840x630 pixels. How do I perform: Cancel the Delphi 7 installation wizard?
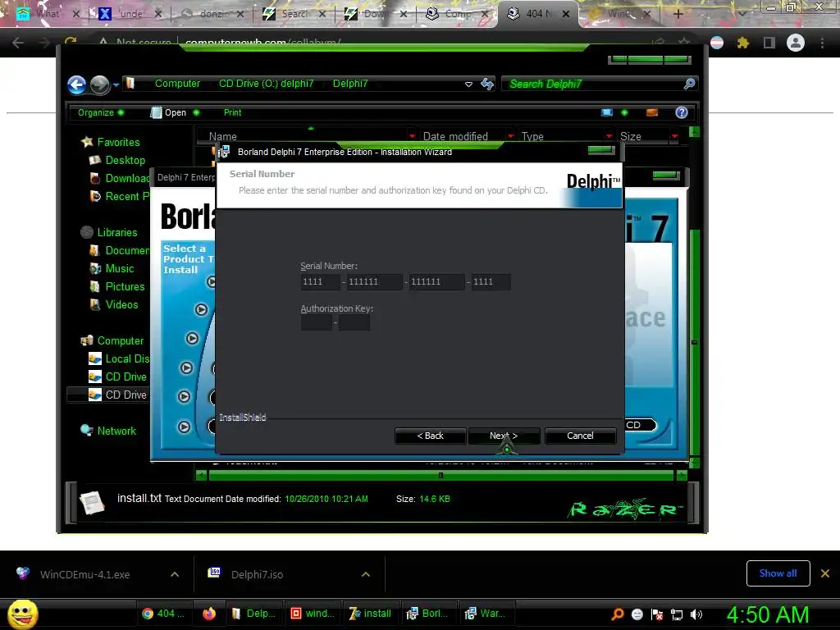[x=580, y=436]
